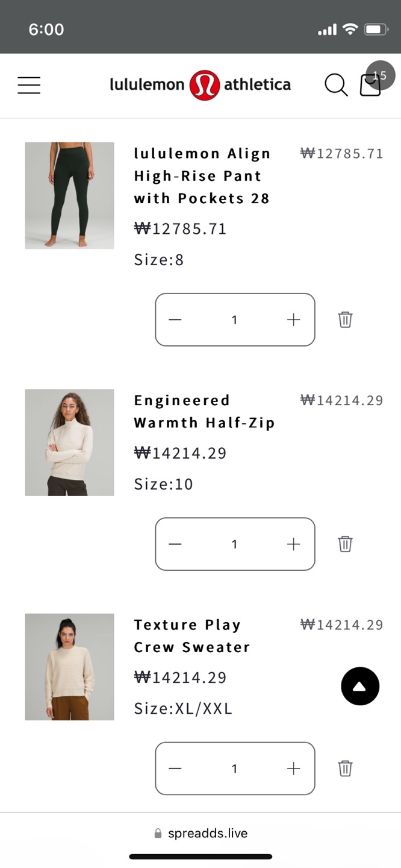
Task: Click the lululemon athletica logo
Action: 200,85
